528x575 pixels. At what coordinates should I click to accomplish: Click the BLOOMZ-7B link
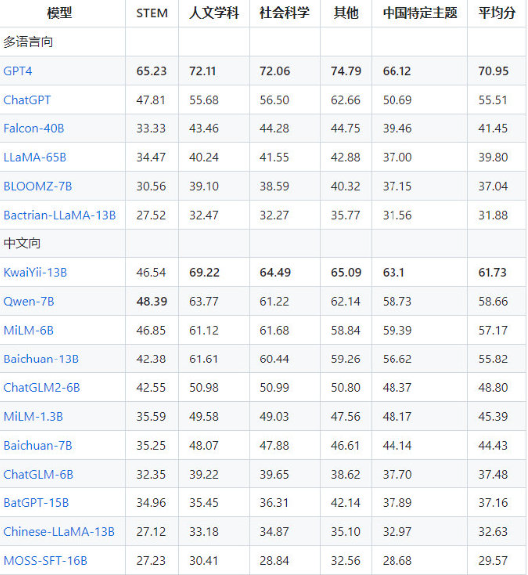pyautogui.click(x=37, y=186)
